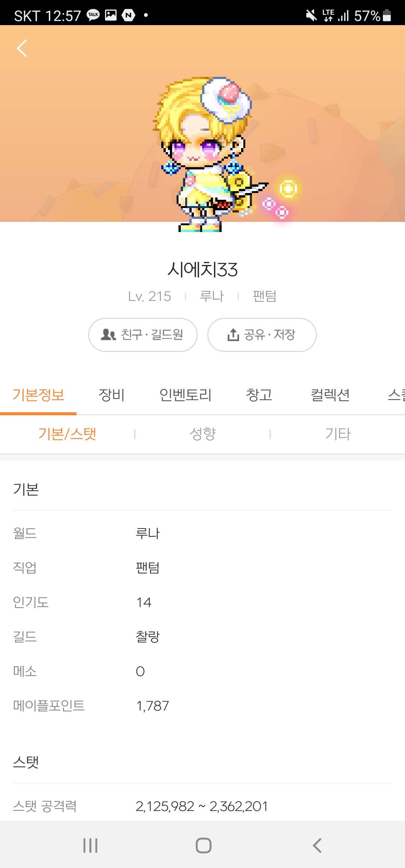Go to the 컬렉션 tab

[x=330, y=395]
